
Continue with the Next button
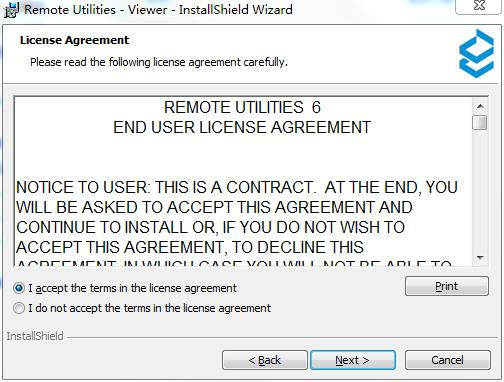[x=353, y=360]
